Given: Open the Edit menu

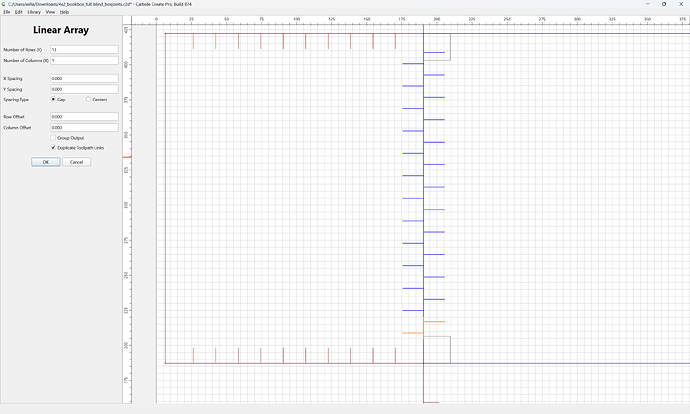Looking at the screenshot, I should coord(18,12).
